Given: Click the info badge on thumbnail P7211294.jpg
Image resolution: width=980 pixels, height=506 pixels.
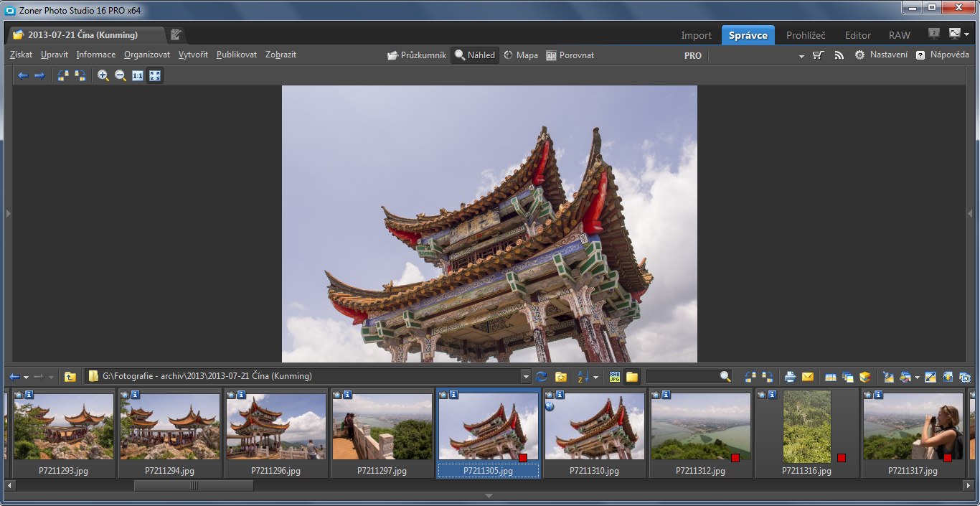Looking at the screenshot, I should (135, 395).
